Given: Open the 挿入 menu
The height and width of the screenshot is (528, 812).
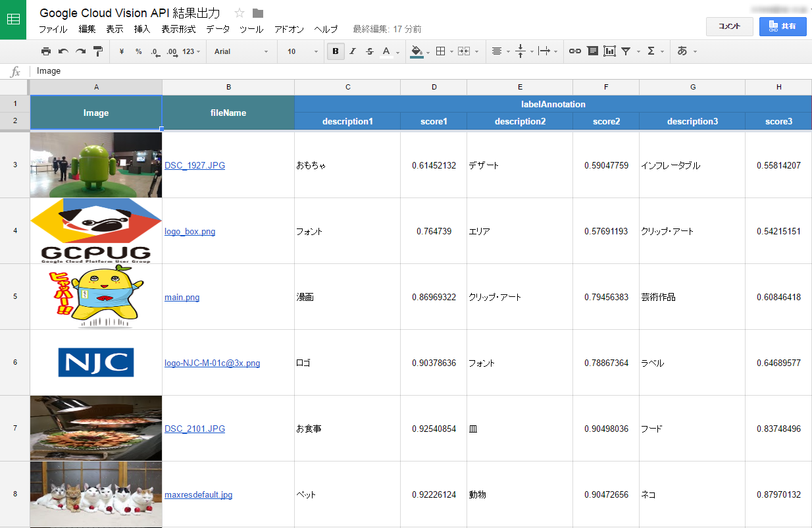Looking at the screenshot, I should click(143, 29).
